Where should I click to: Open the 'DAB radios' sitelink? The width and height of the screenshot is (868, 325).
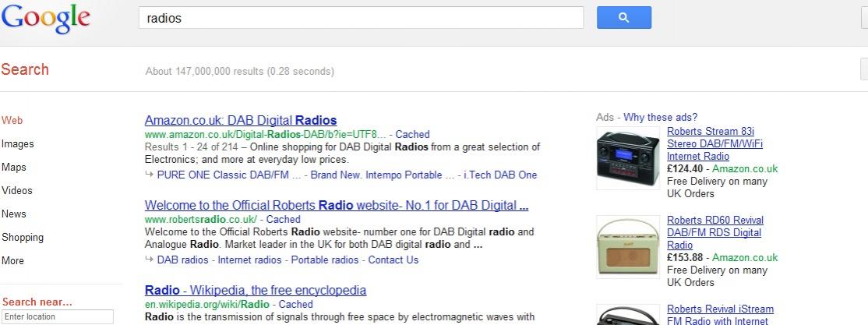[182, 260]
